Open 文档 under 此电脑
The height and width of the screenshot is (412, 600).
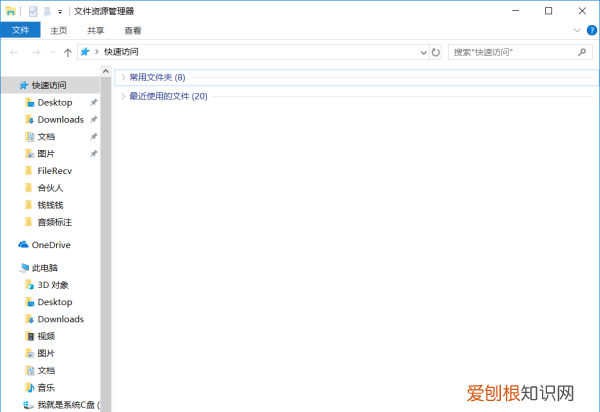(x=46, y=370)
